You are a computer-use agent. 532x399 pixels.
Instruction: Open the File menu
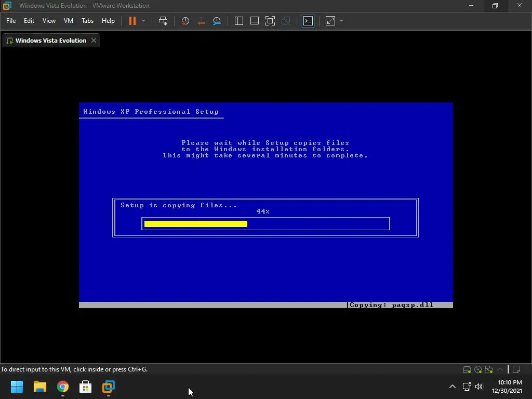point(11,21)
